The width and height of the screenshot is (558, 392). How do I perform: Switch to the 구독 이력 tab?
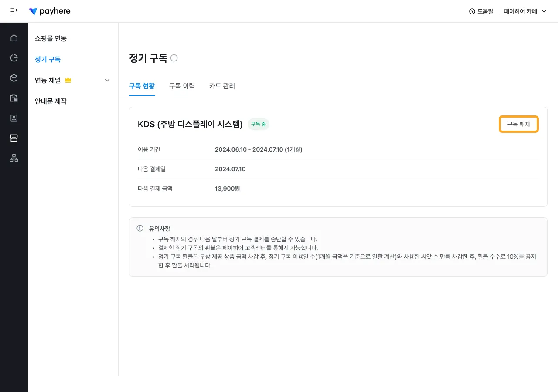point(182,86)
